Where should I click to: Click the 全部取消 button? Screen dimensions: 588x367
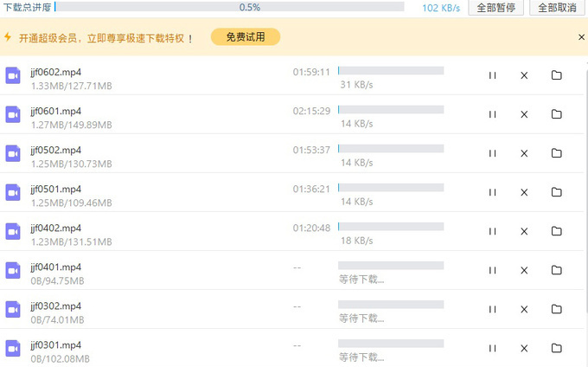pyautogui.click(x=556, y=8)
